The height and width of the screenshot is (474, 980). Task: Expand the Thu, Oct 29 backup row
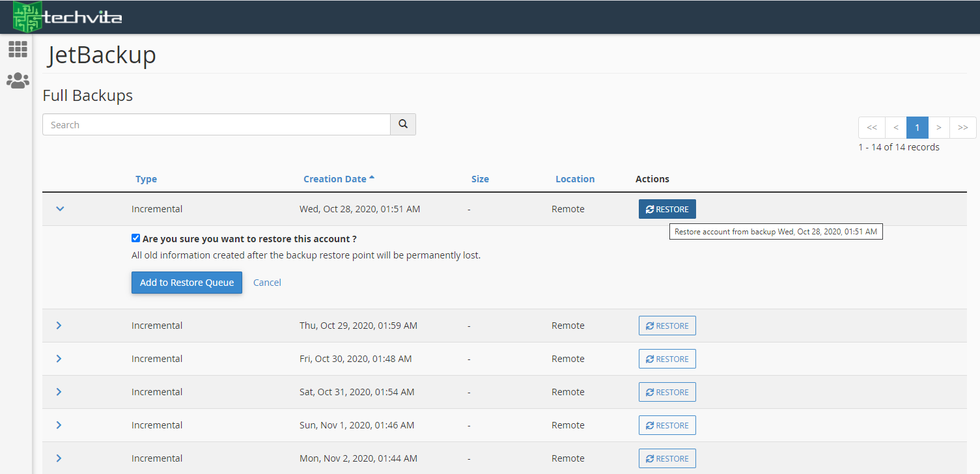[x=59, y=325]
